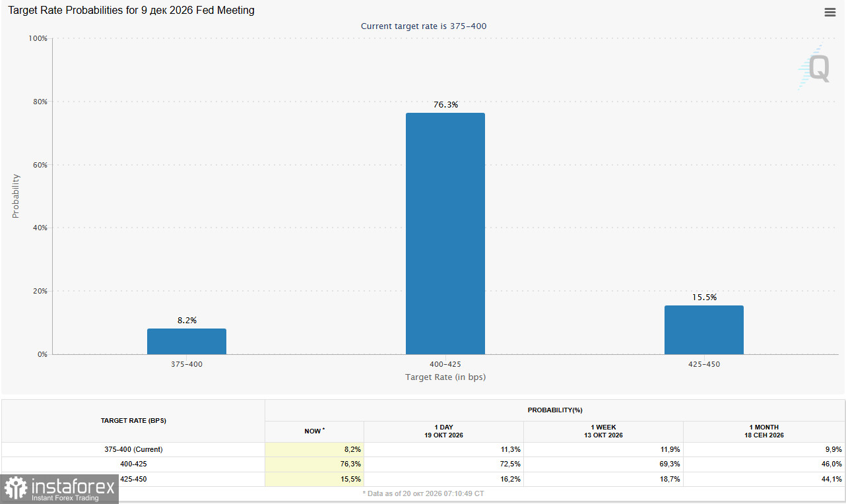Click the highlighted 76,3% cell in the table
The image size is (846, 504).
coord(314,464)
